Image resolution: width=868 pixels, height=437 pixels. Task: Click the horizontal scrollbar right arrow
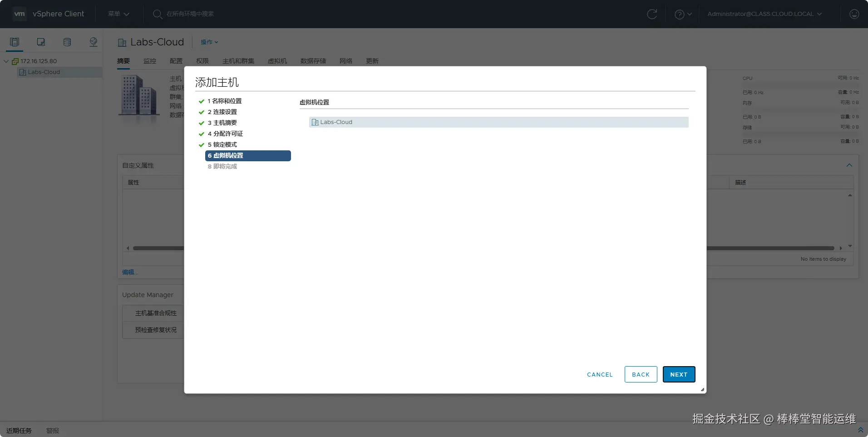tap(841, 248)
